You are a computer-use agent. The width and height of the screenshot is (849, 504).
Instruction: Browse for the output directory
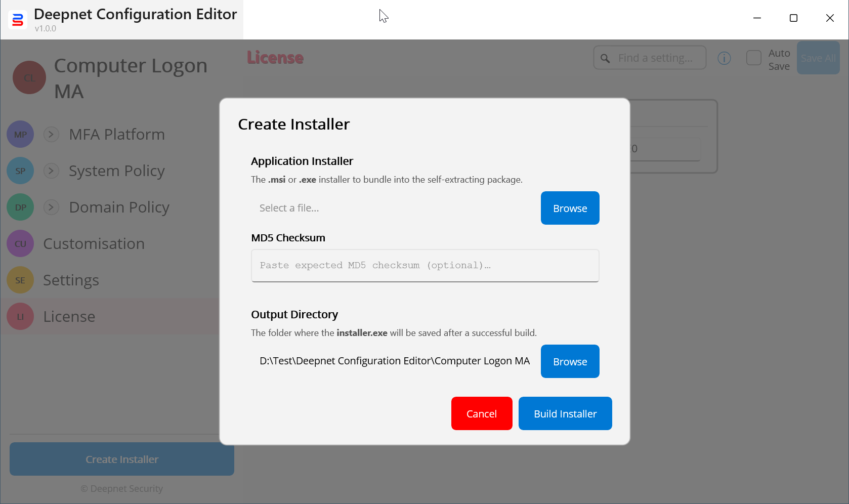pos(570,361)
